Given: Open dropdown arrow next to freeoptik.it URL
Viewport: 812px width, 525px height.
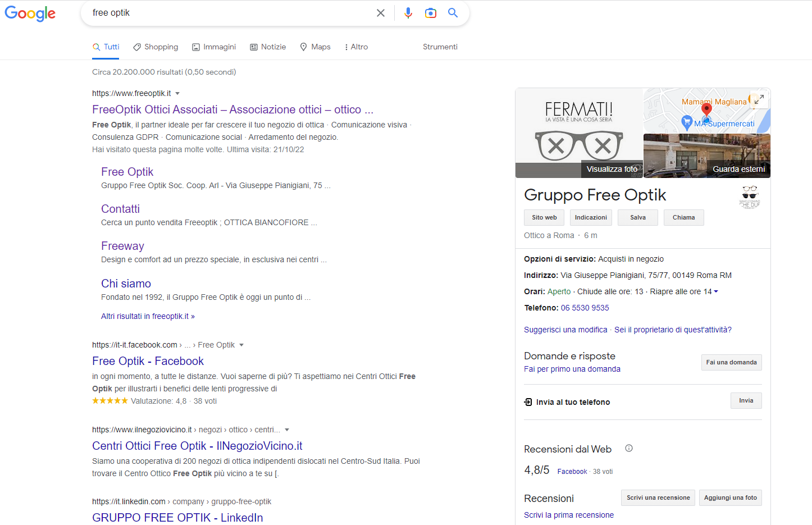Looking at the screenshot, I should coord(177,93).
